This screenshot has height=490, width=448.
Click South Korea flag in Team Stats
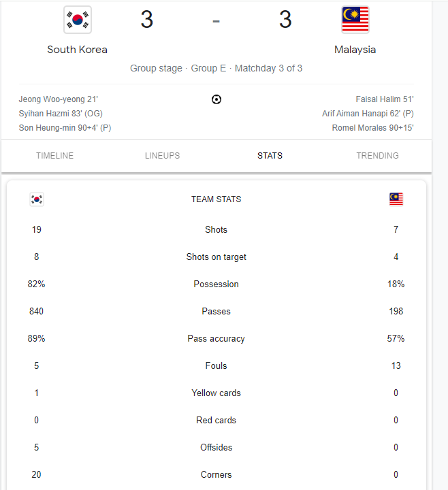[37, 199]
